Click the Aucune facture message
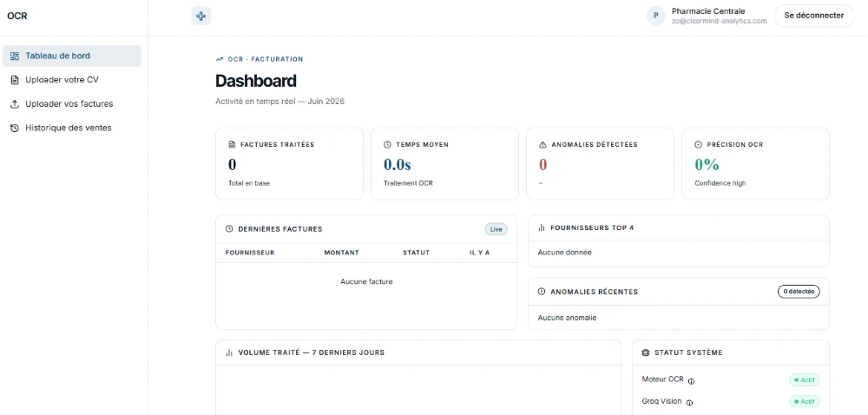This screenshot has height=415, width=868. (366, 281)
